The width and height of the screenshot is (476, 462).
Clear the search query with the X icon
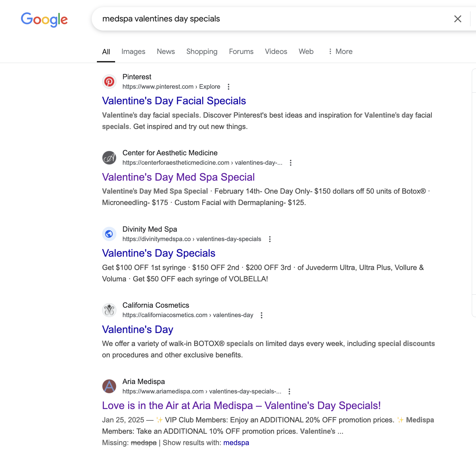[x=458, y=19]
